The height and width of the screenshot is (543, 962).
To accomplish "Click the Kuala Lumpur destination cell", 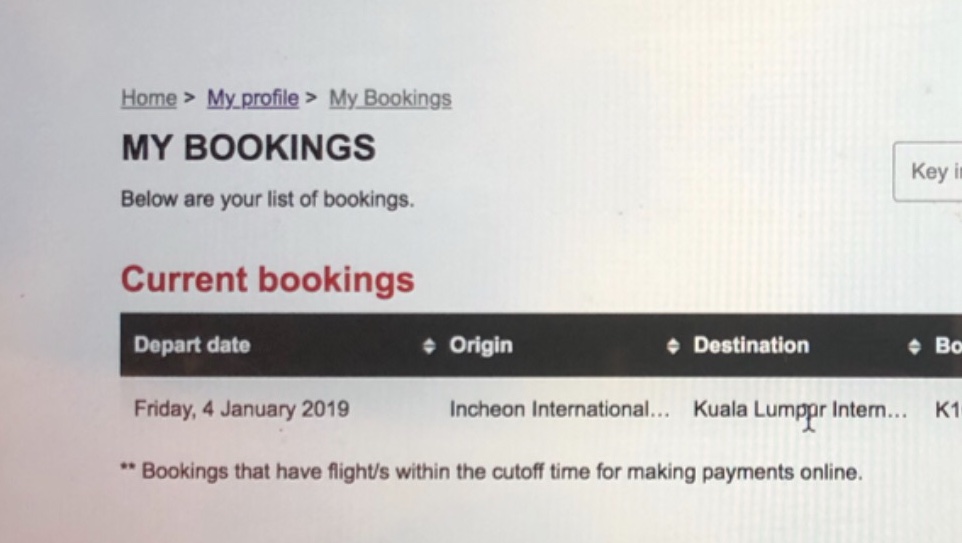I will tap(799, 409).
